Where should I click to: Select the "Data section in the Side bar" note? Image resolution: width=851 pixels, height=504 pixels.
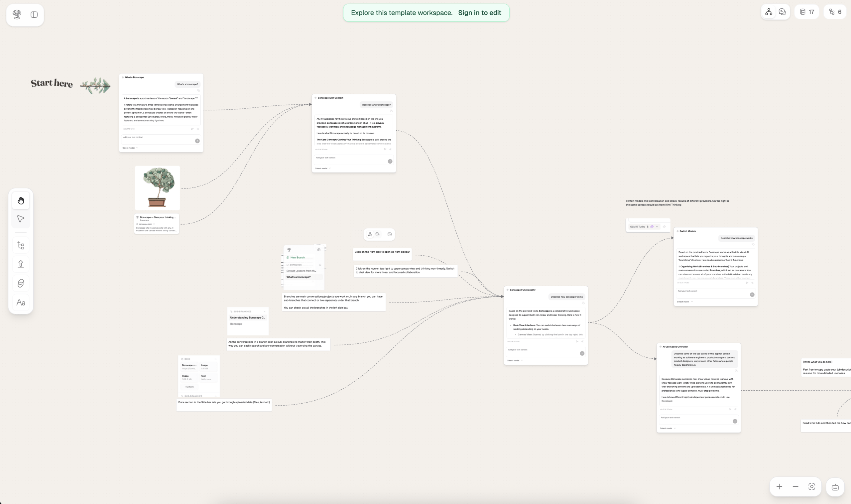[224, 405]
